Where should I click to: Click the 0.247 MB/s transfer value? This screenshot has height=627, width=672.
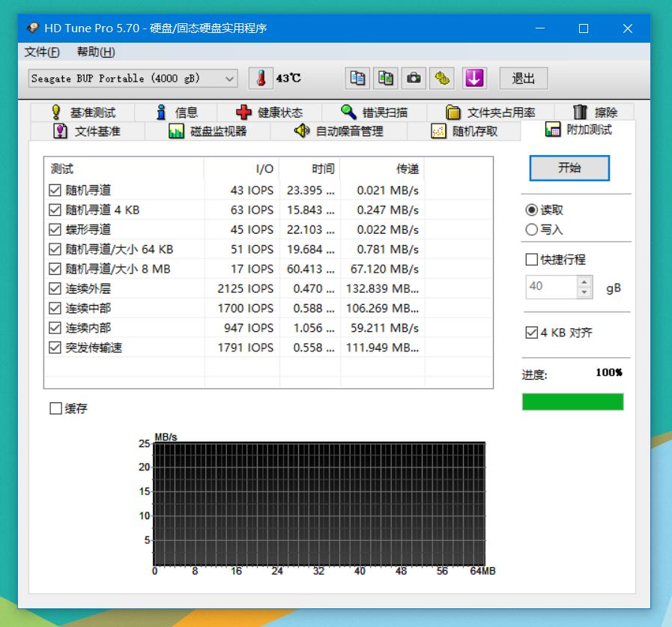click(x=388, y=210)
